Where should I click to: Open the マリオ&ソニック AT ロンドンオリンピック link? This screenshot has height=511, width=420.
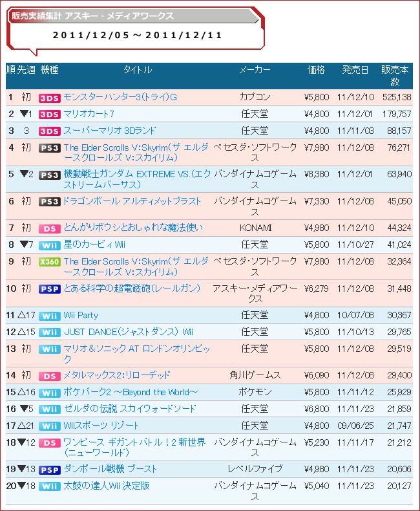(x=137, y=354)
